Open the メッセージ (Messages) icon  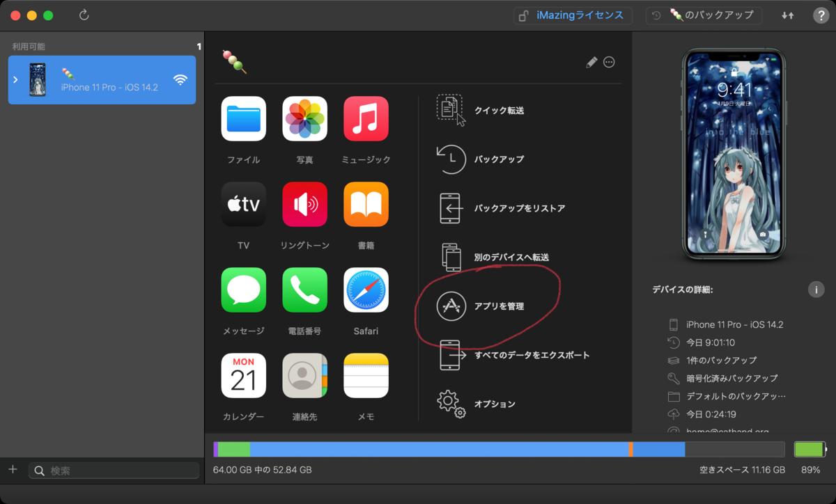pos(243,290)
